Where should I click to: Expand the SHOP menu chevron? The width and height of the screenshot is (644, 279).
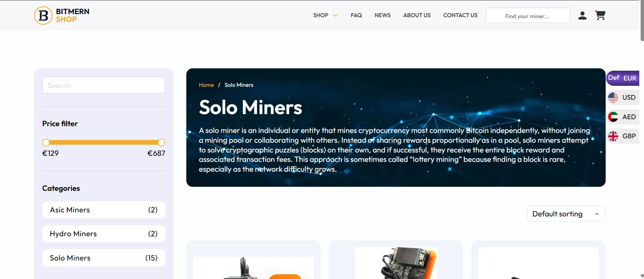[x=335, y=15]
